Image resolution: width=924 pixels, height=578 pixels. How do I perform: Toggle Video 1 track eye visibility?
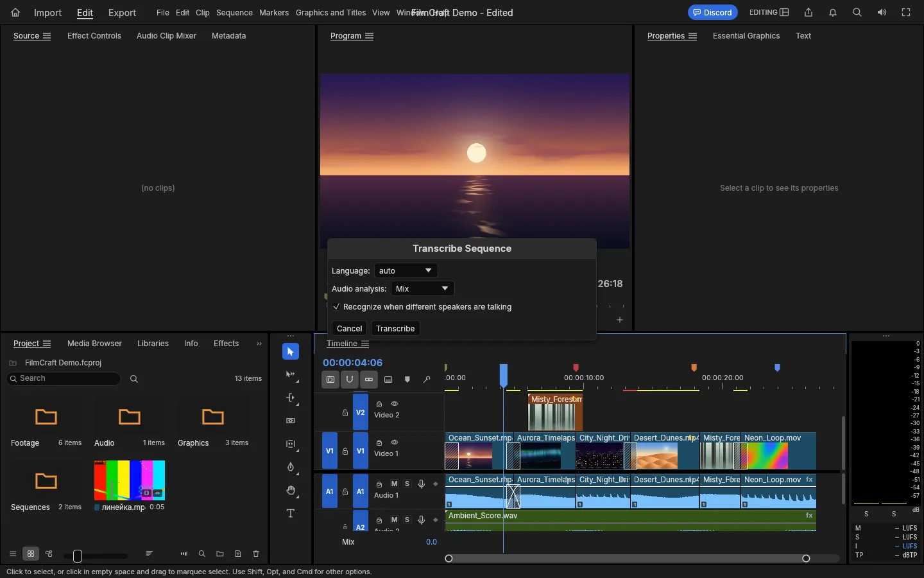pos(395,442)
